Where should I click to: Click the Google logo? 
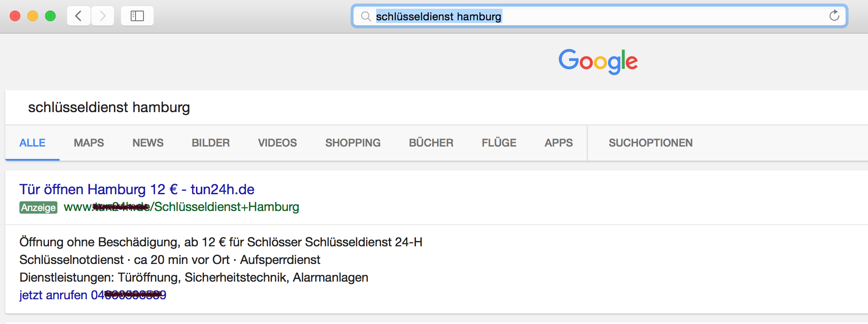point(598,61)
